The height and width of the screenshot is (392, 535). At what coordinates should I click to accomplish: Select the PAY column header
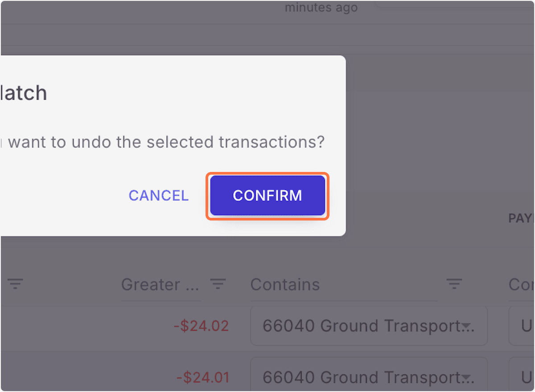click(x=521, y=218)
